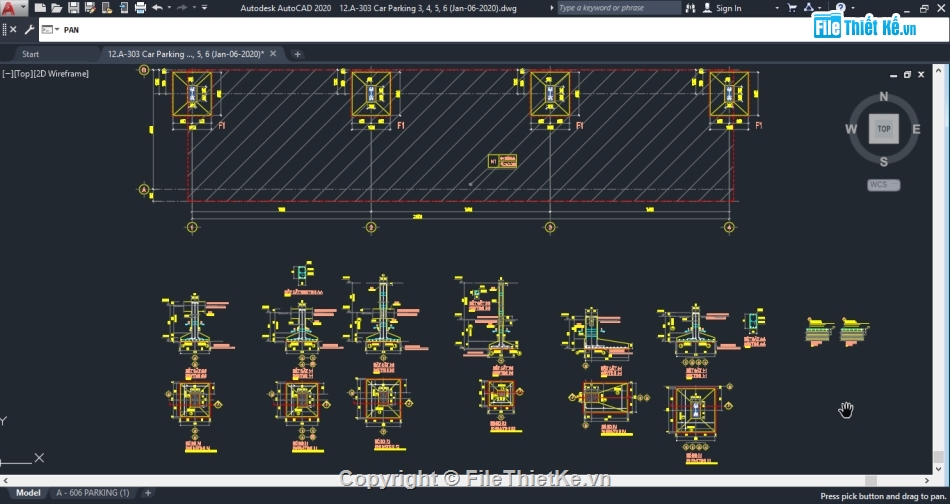The image size is (950, 504).
Task: Click the binoculars search icon
Action: pyautogui.click(x=691, y=8)
